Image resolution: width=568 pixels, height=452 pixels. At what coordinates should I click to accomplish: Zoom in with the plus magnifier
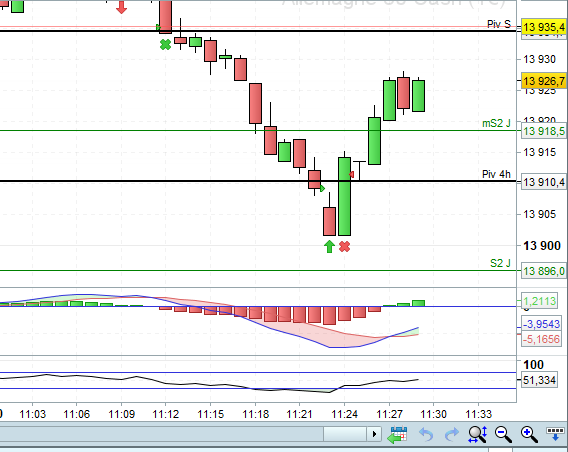[529, 434]
